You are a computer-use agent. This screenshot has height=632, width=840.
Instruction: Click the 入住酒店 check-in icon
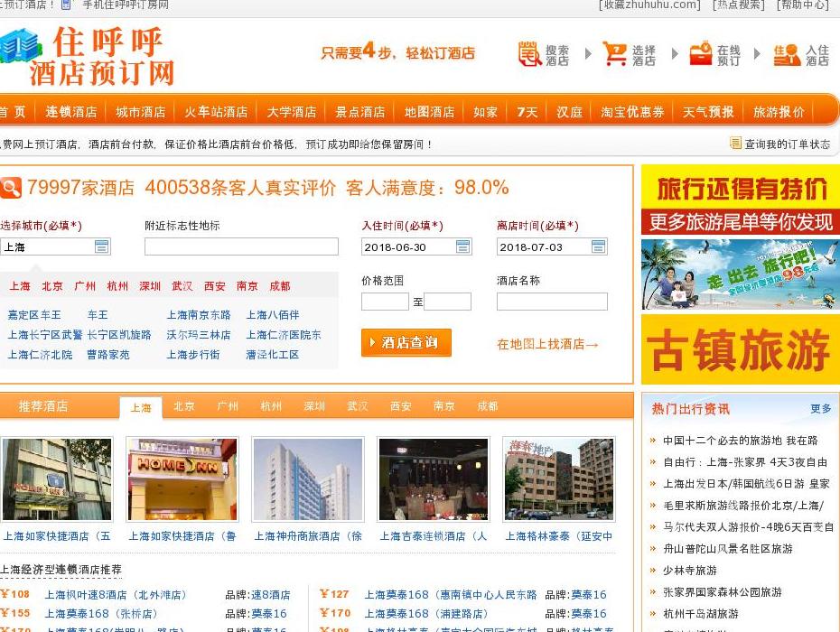(x=787, y=55)
